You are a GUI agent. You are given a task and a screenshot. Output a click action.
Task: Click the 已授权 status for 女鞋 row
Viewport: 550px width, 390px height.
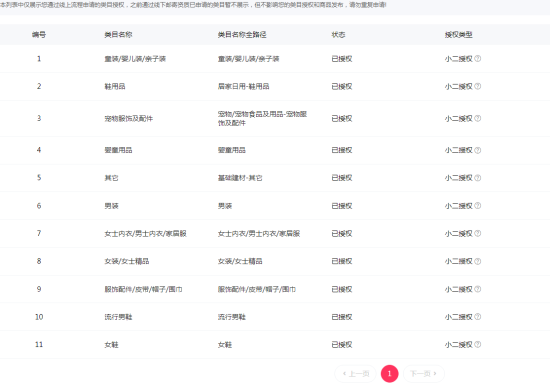pyautogui.click(x=342, y=345)
